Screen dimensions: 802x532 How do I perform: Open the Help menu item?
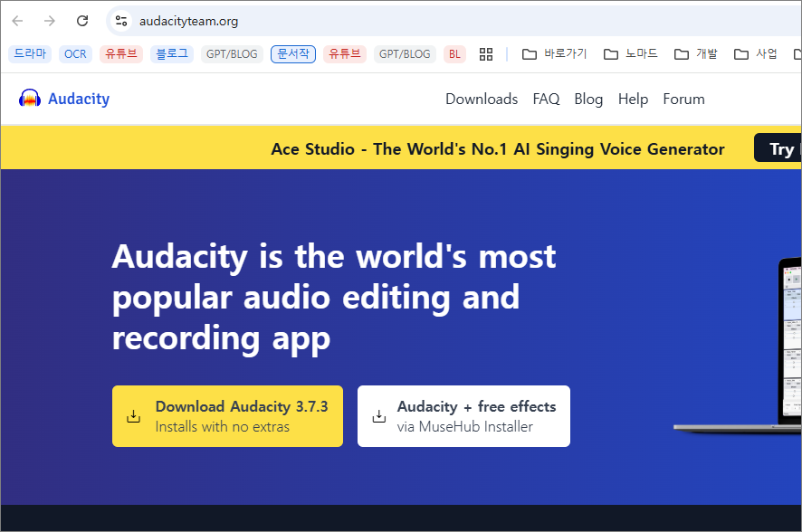click(x=633, y=99)
